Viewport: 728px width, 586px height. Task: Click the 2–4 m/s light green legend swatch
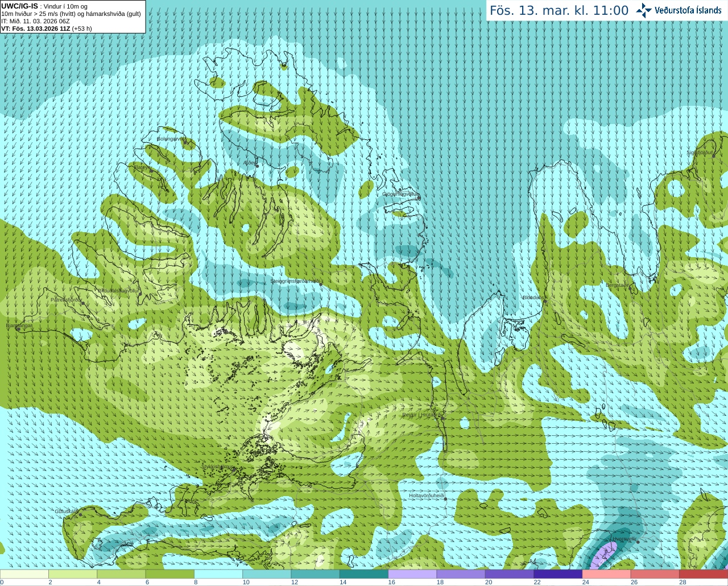73,574
